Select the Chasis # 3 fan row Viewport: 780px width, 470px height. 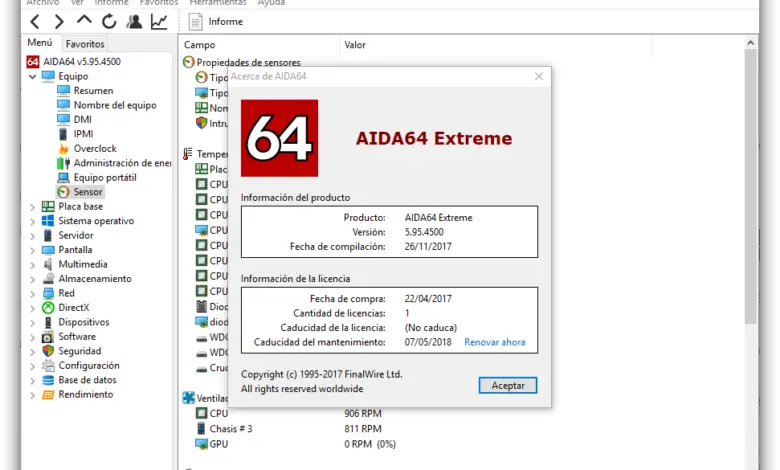click(x=230, y=429)
